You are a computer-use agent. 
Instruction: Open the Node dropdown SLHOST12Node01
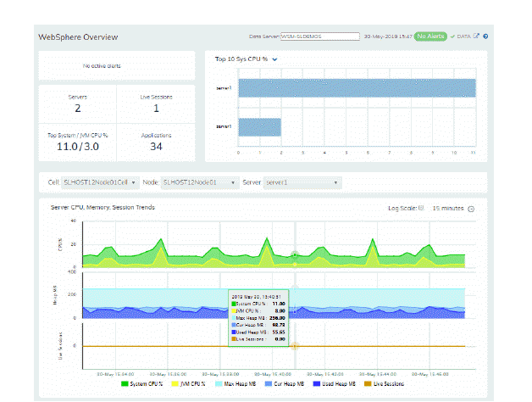(x=200, y=182)
